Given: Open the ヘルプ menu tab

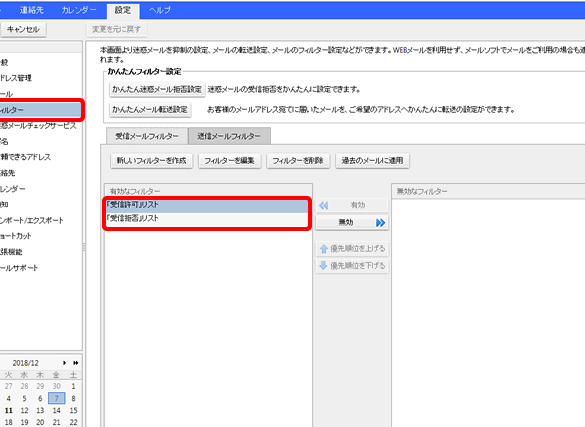Looking at the screenshot, I should tap(160, 10).
